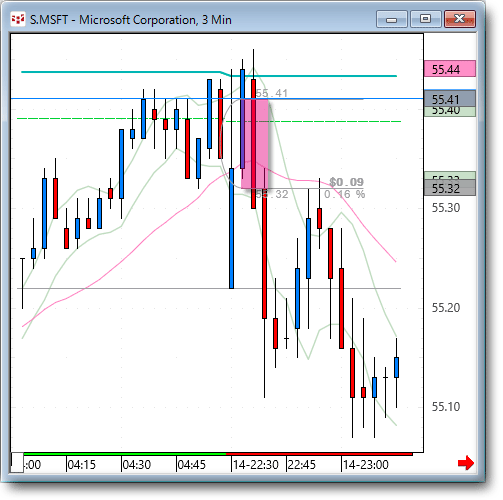The height and width of the screenshot is (500, 503).
Task: Click the red arrow at bottom right
Action: 466,463
